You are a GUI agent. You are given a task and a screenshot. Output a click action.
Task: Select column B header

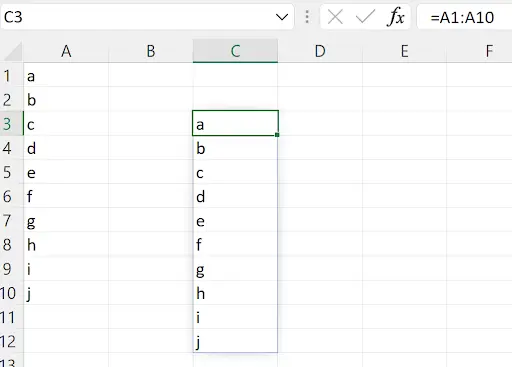(151, 51)
